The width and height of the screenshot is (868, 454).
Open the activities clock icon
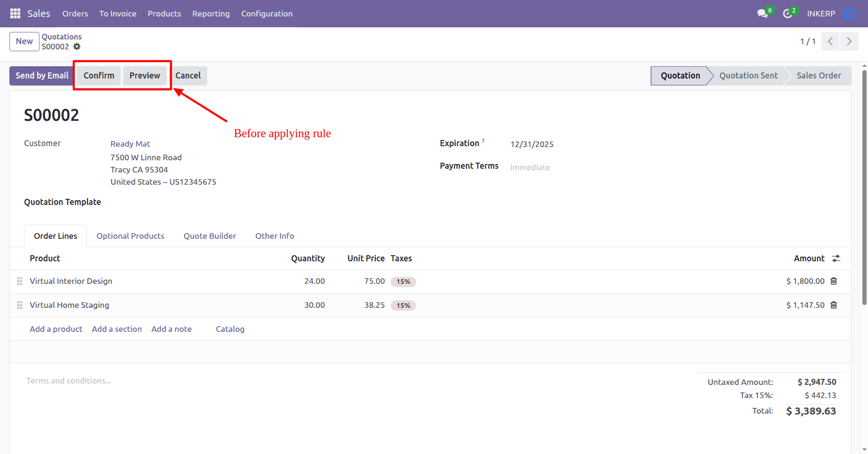tap(787, 14)
